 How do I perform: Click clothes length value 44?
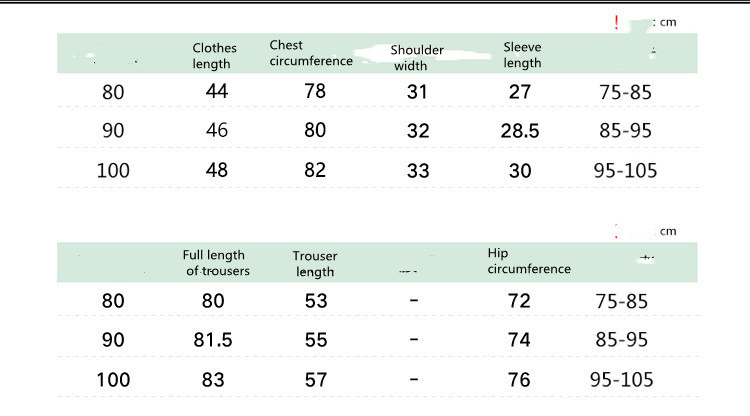(x=217, y=92)
